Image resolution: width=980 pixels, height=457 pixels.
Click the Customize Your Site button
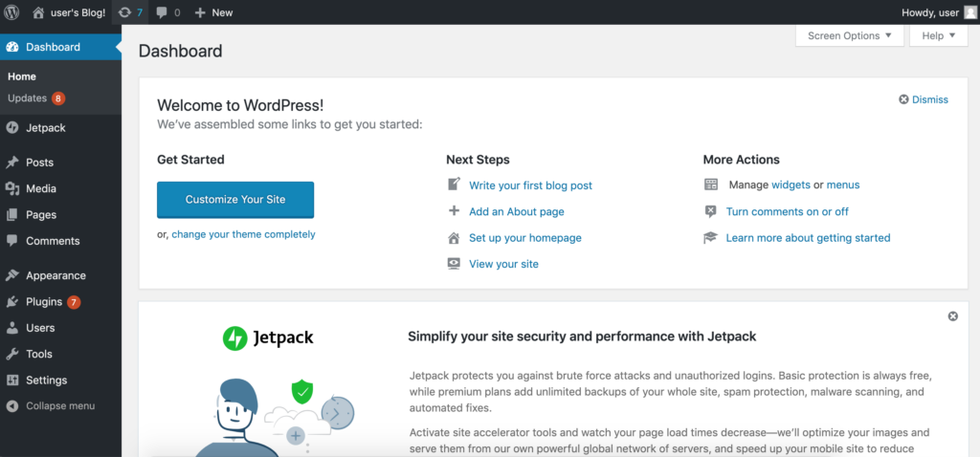coord(235,200)
